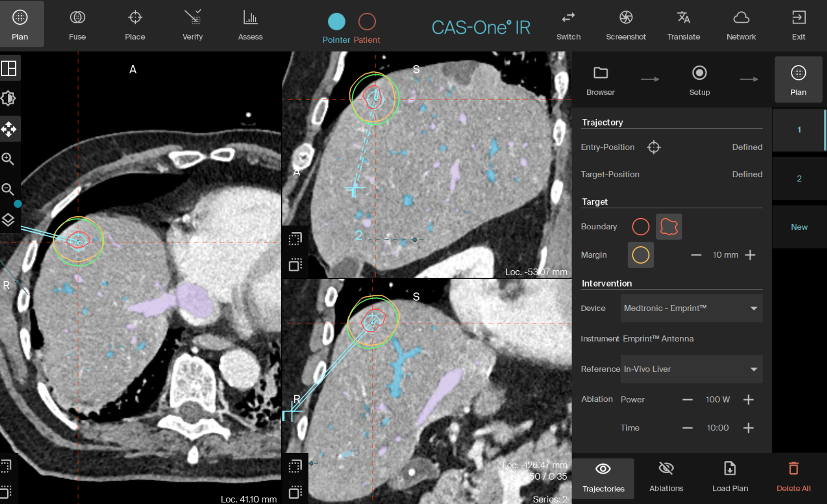Switch to trajectory 2 tab

(799, 178)
